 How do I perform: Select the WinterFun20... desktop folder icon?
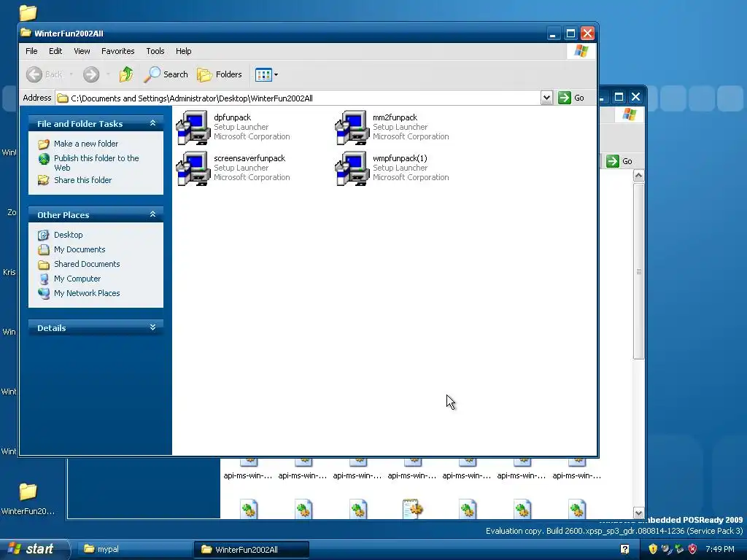28,492
